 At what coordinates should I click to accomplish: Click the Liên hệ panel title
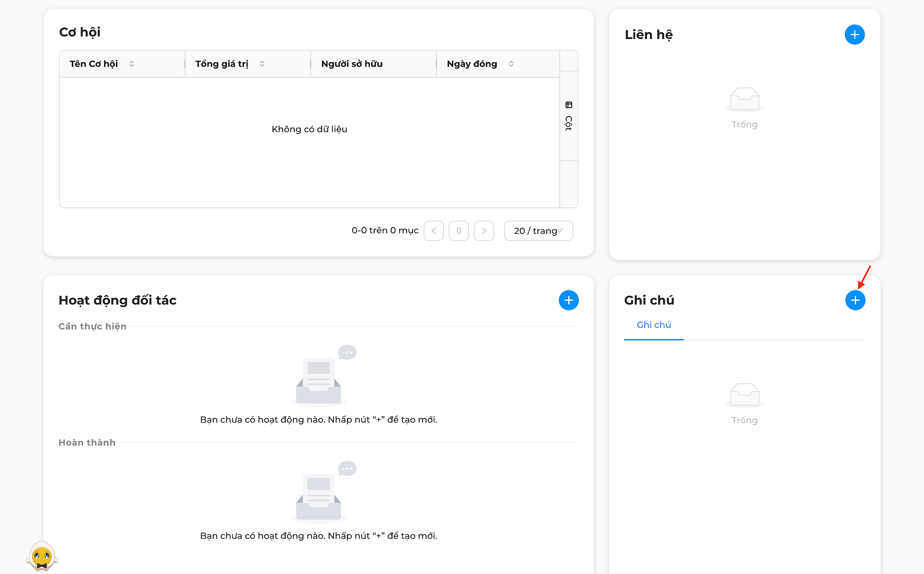(x=649, y=35)
